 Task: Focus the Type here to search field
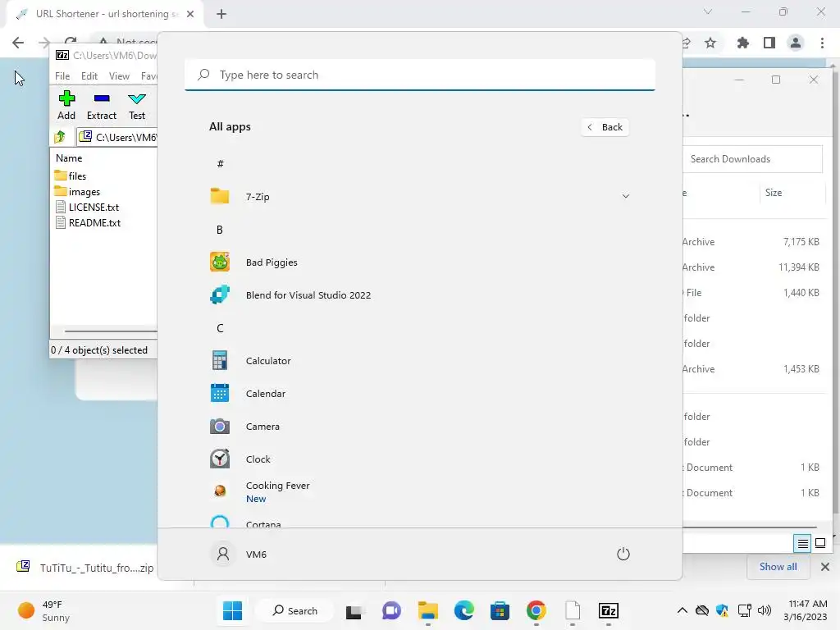(x=419, y=75)
